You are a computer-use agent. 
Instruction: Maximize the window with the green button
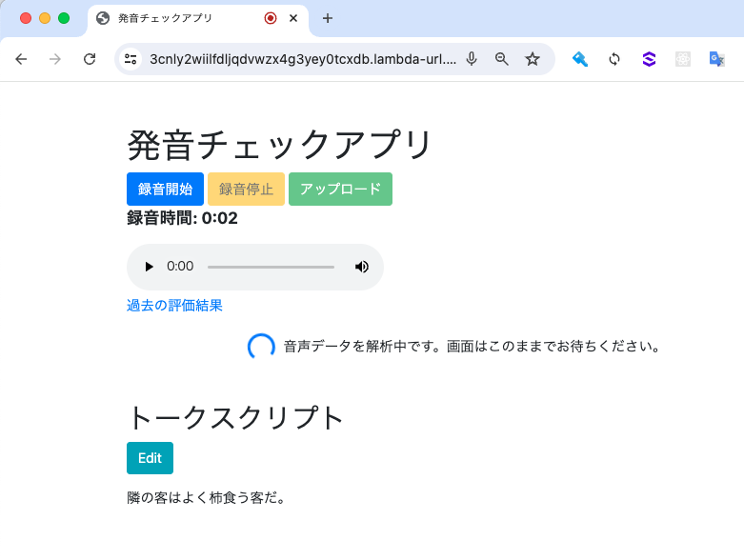64,18
